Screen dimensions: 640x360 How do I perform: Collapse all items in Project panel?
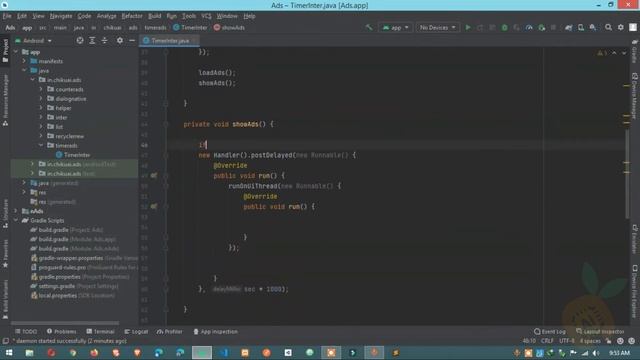point(104,40)
